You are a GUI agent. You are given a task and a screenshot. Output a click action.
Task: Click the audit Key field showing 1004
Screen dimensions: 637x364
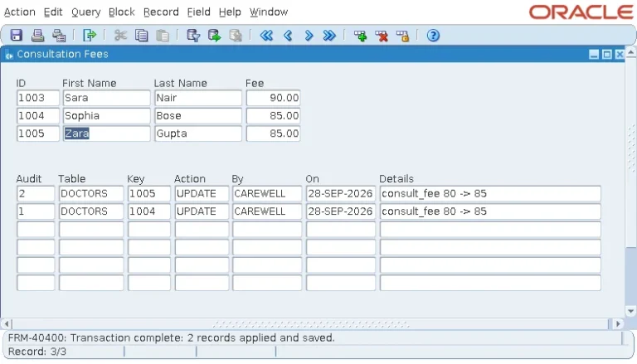149,211
